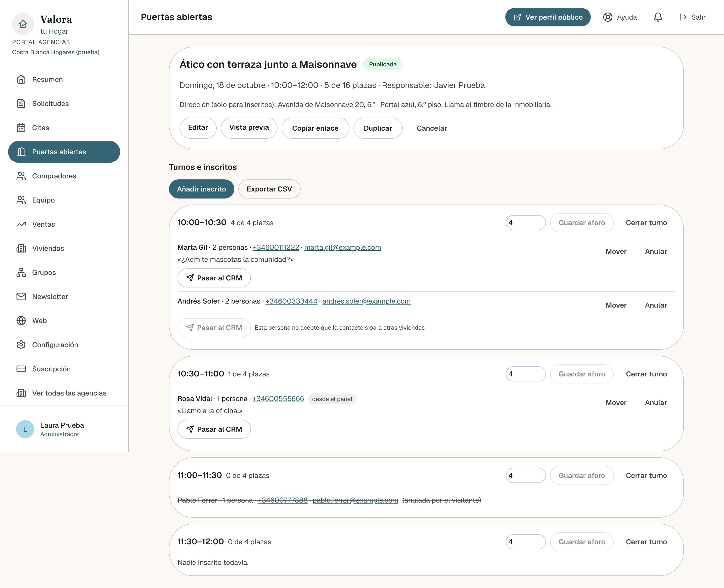724x588 pixels.
Task: Click the Suscripción card icon
Action: (21, 369)
